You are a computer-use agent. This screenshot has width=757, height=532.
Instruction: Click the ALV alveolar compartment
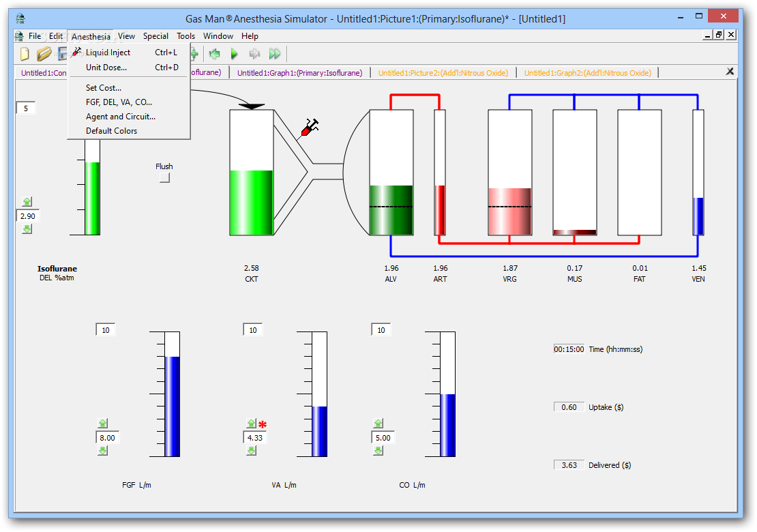point(391,173)
